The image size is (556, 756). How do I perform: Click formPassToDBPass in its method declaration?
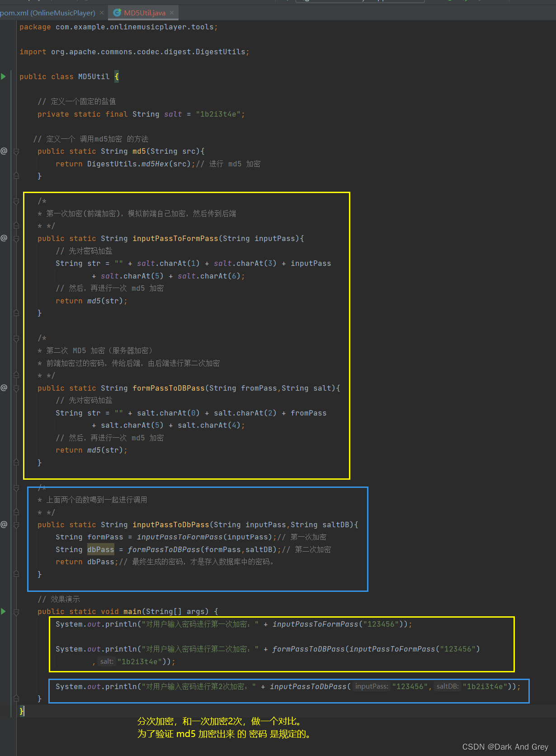169,388
